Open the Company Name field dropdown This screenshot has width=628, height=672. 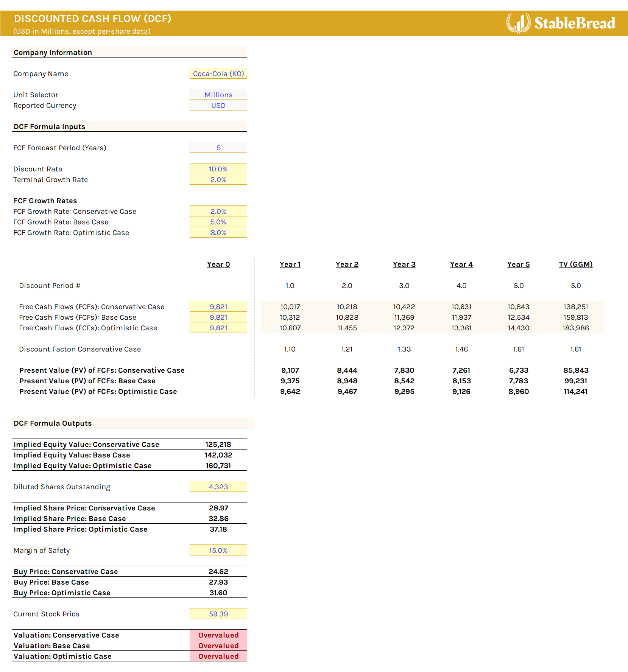click(218, 73)
